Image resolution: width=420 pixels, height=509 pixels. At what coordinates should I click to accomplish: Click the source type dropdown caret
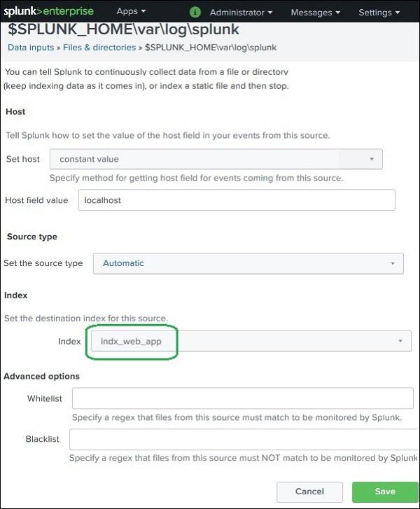393,263
